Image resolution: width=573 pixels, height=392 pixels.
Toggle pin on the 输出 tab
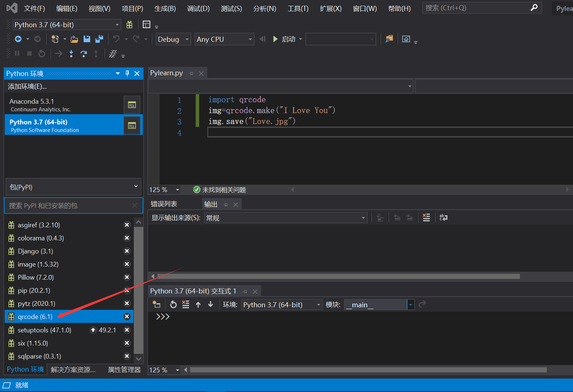pos(226,204)
